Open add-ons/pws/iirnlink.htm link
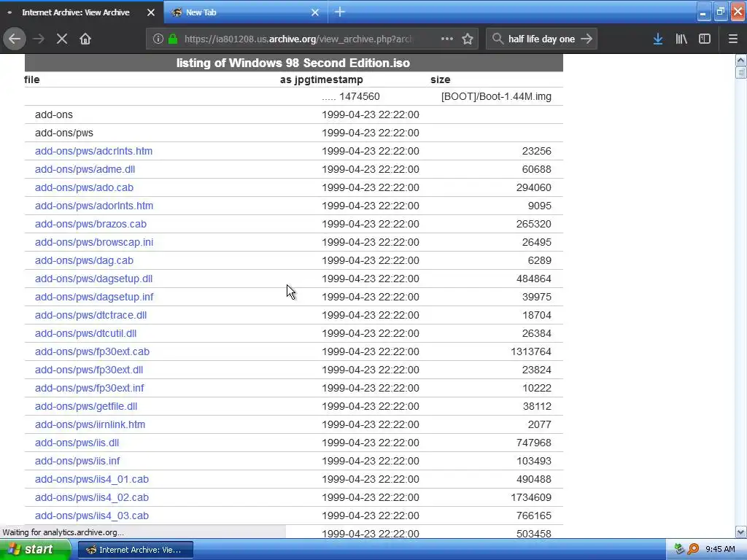747x560 pixels. coord(90,424)
